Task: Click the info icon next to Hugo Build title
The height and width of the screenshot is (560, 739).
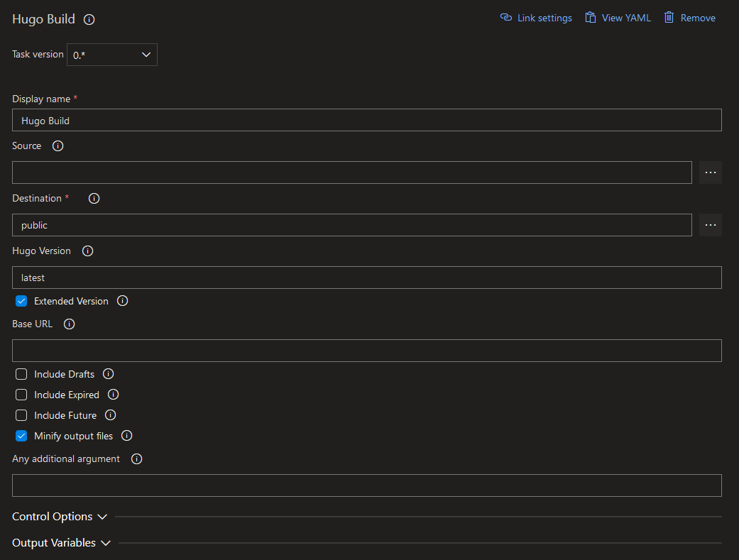Action: click(89, 19)
